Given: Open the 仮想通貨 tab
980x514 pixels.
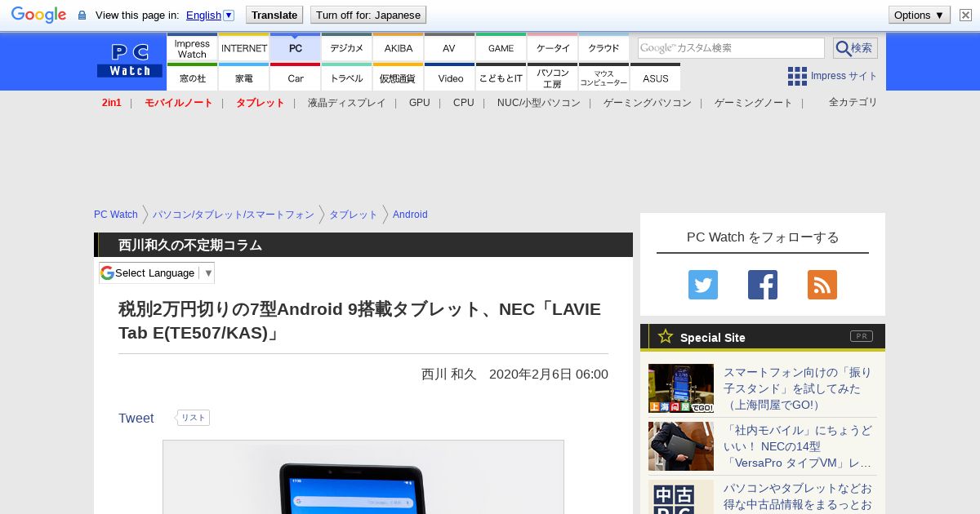Looking at the screenshot, I should point(399,78).
